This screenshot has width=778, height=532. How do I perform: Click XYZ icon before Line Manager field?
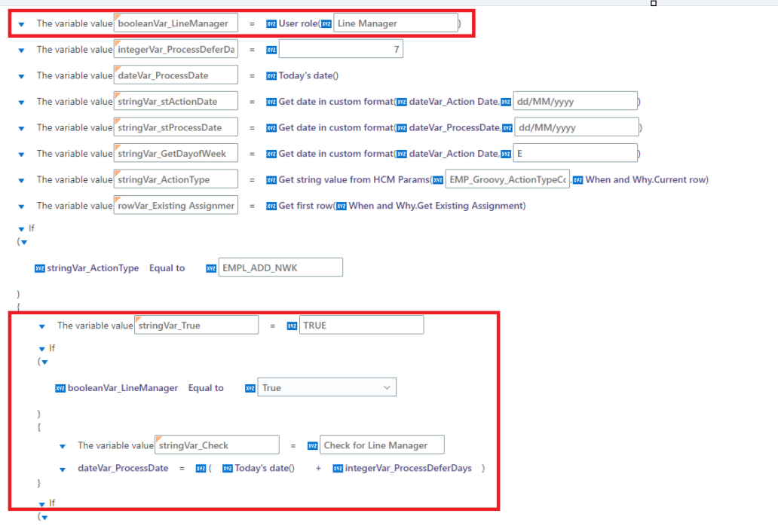tap(326, 24)
